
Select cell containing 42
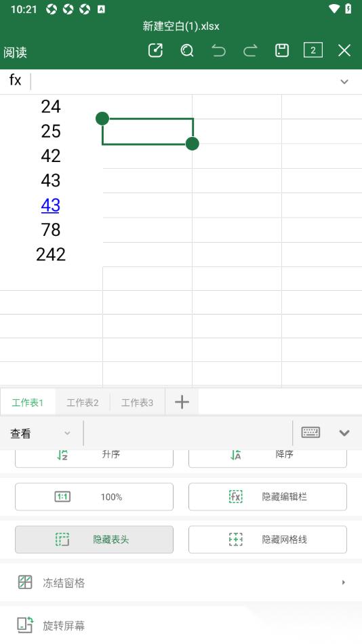pos(51,156)
